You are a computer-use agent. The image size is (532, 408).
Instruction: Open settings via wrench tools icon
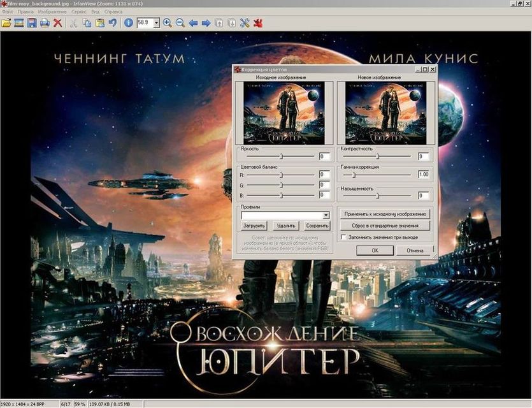click(x=245, y=23)
